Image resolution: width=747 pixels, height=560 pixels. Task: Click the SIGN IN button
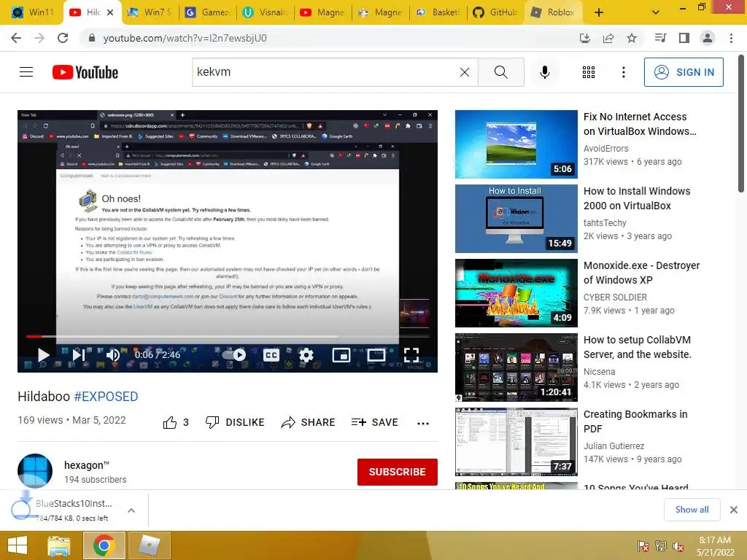point(684,72)
